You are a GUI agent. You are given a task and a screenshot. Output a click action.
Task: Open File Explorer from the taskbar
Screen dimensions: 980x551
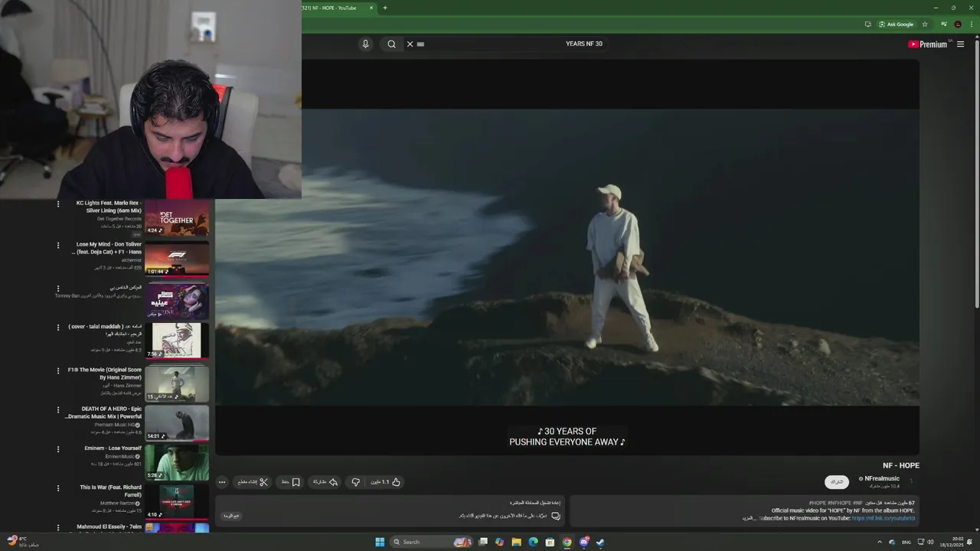516,542
